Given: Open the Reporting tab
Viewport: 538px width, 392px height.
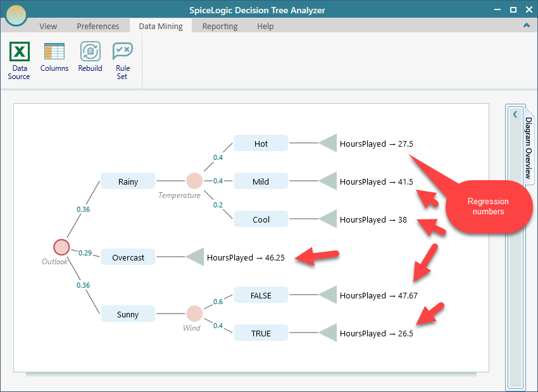Looking at the screenshot, I should 220,26.
